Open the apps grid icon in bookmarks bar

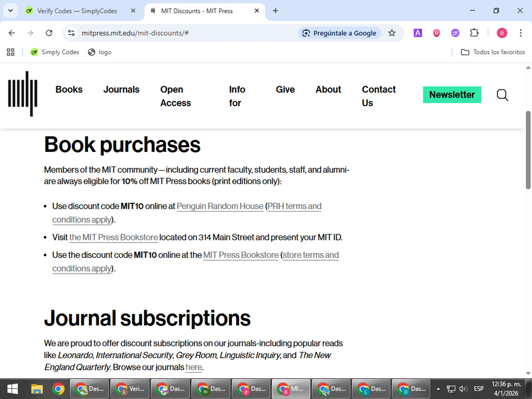coord(11,52)
